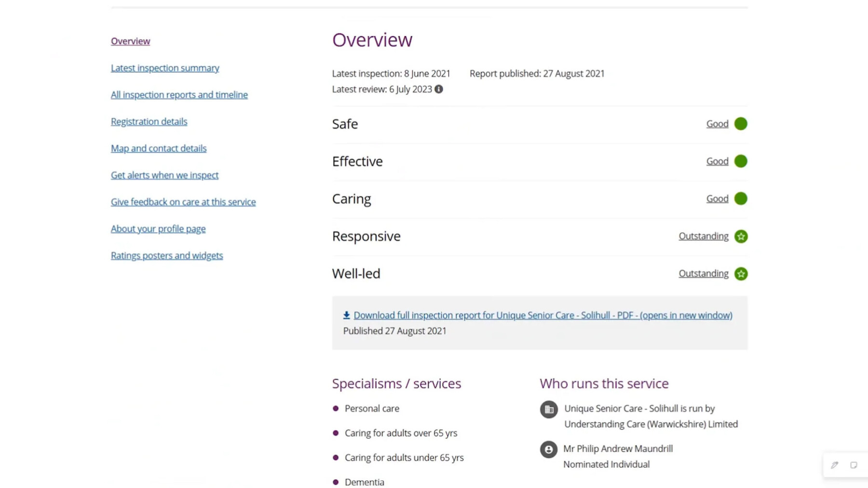This screenshot has width=868, height=488.
Task: Click the download arrow icon beside inspection report
Action: pyautogui.click(x=346, y=315)
